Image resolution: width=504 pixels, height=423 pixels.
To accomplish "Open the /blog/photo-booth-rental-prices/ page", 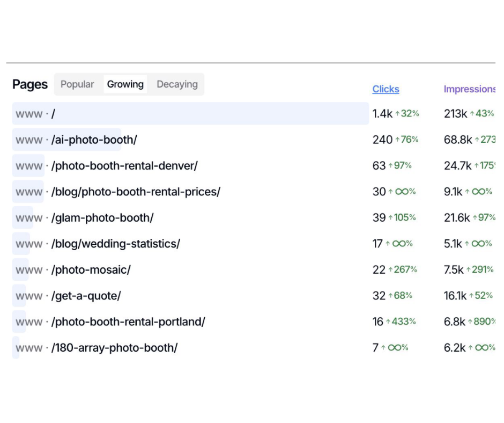I will pos(136,192).
